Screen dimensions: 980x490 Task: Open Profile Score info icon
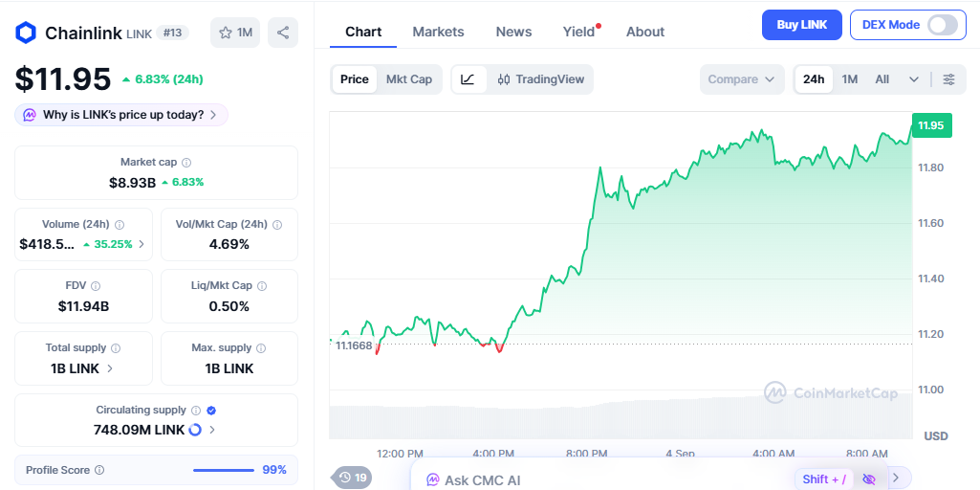tap(99, 470)
